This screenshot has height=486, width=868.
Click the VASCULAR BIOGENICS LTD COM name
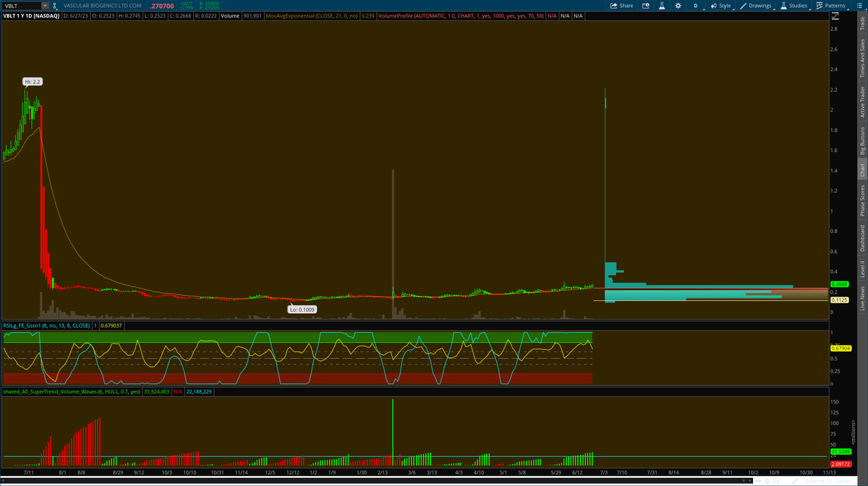103,6
